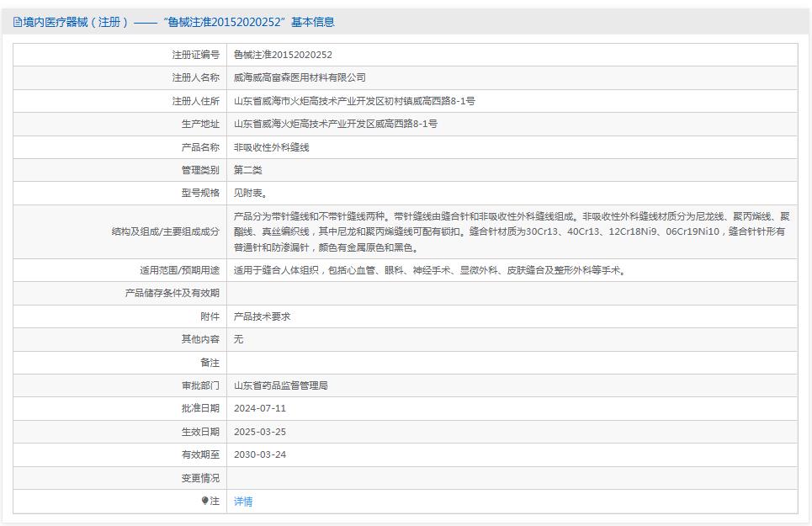812x526 pixels.
Task: Click the 批准日期 label
Action: click(x=200, y=408)
